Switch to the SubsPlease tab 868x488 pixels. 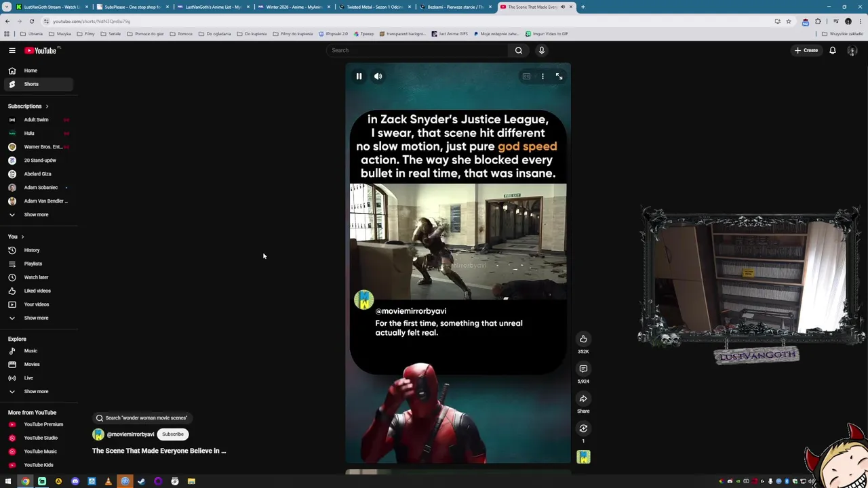pyautogui.click(x=132, y=7)
